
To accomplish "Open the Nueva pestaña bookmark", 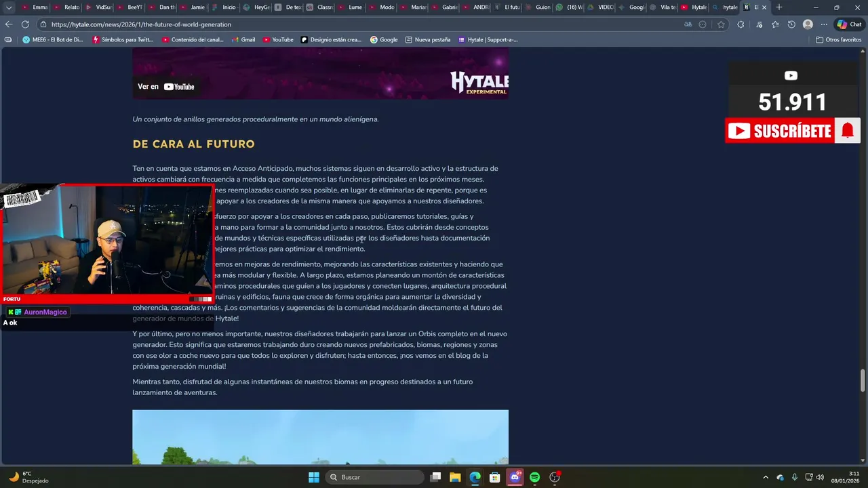I will coord(428,39).
